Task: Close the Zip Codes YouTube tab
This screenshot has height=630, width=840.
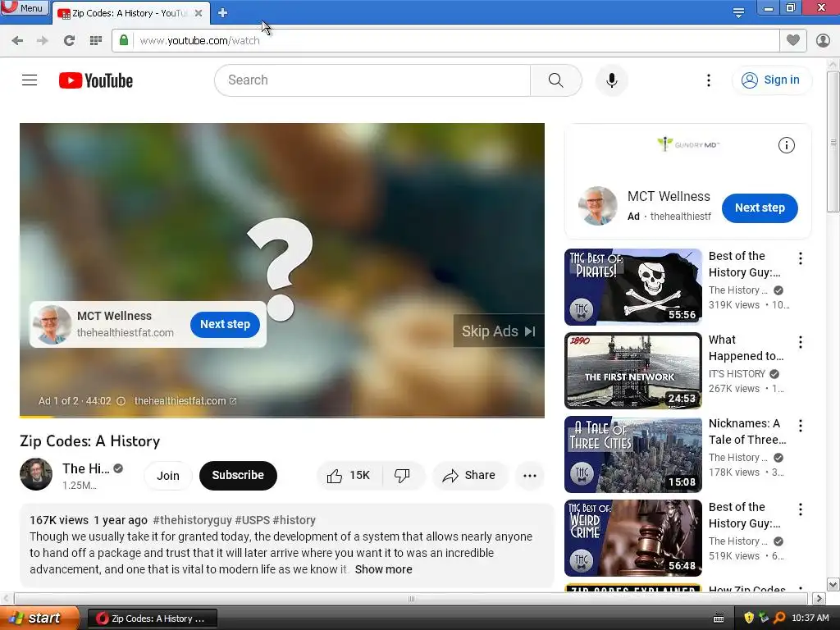Action: 199,13
